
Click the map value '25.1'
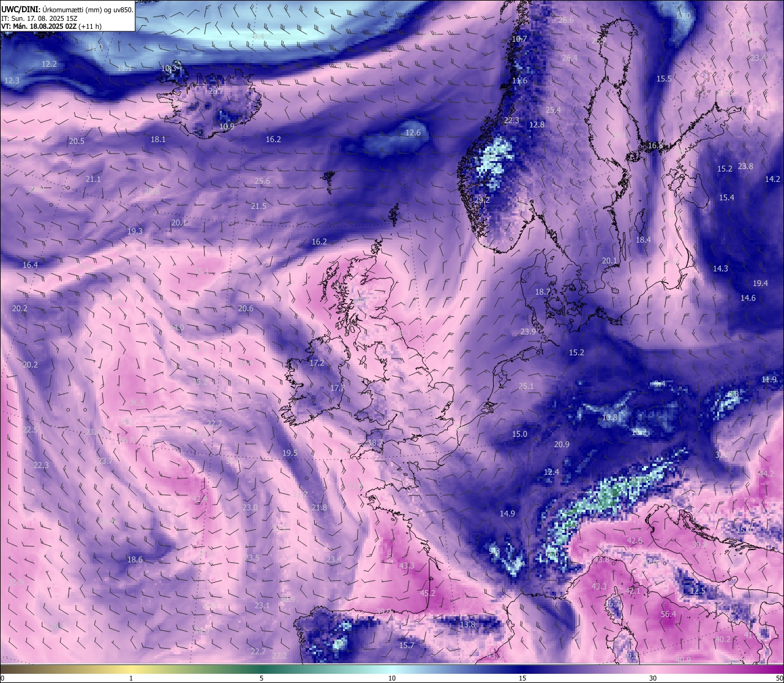point(526,387)
